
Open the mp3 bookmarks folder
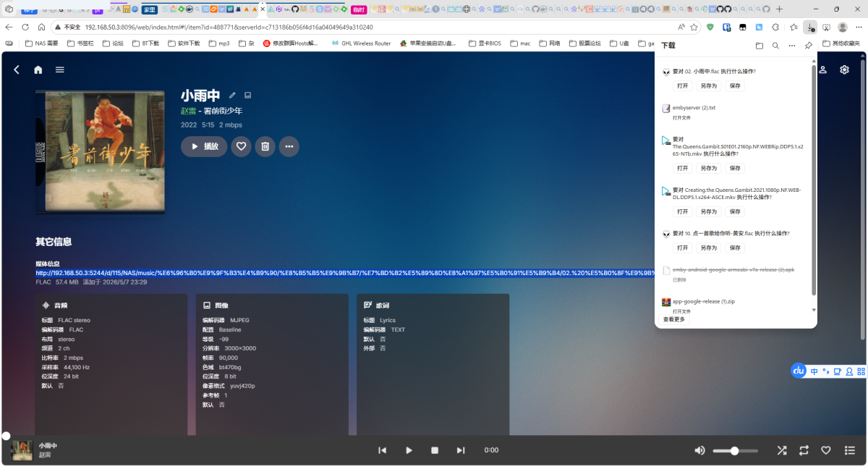coord(218,43)
